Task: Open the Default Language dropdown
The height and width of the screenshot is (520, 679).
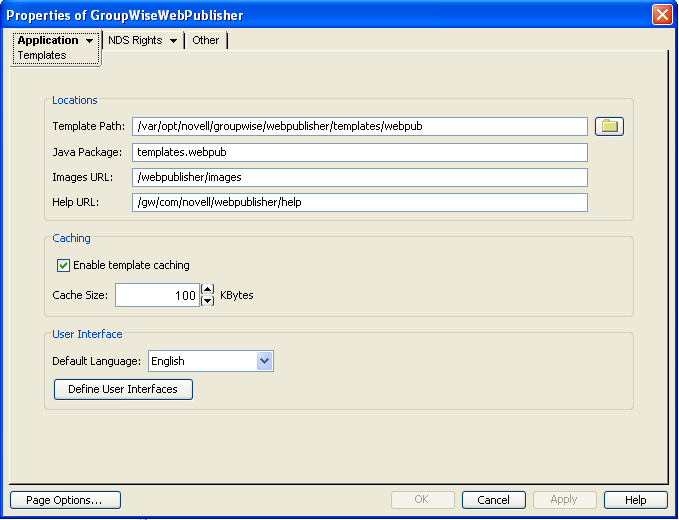Action: [265, 361]
